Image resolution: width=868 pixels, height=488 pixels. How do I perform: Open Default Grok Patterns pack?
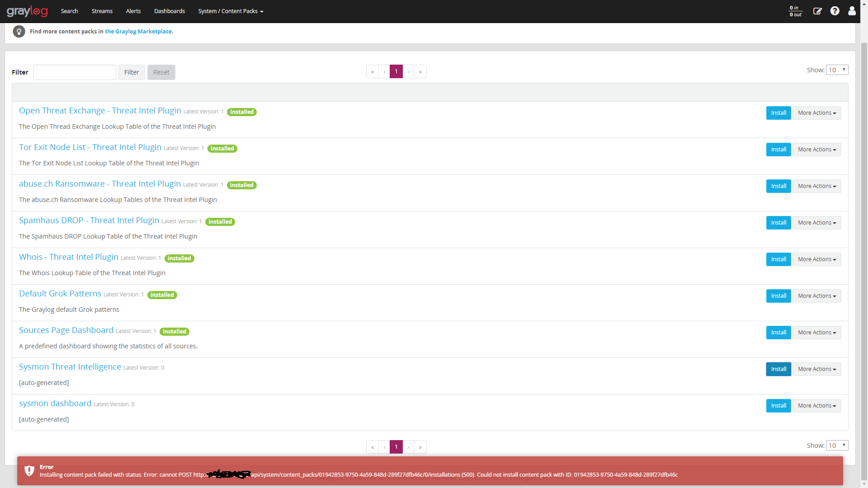click(60, 294)
